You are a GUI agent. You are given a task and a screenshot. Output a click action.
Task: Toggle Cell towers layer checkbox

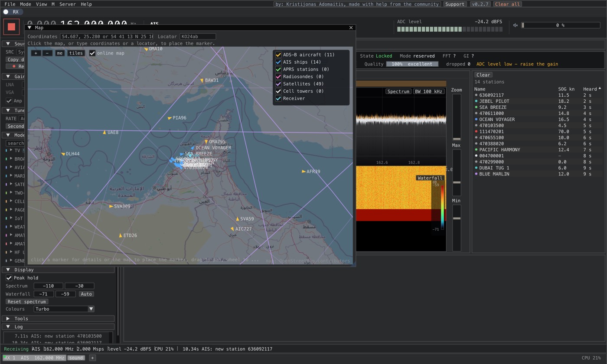pyautogui.click(x=278, y=91)
